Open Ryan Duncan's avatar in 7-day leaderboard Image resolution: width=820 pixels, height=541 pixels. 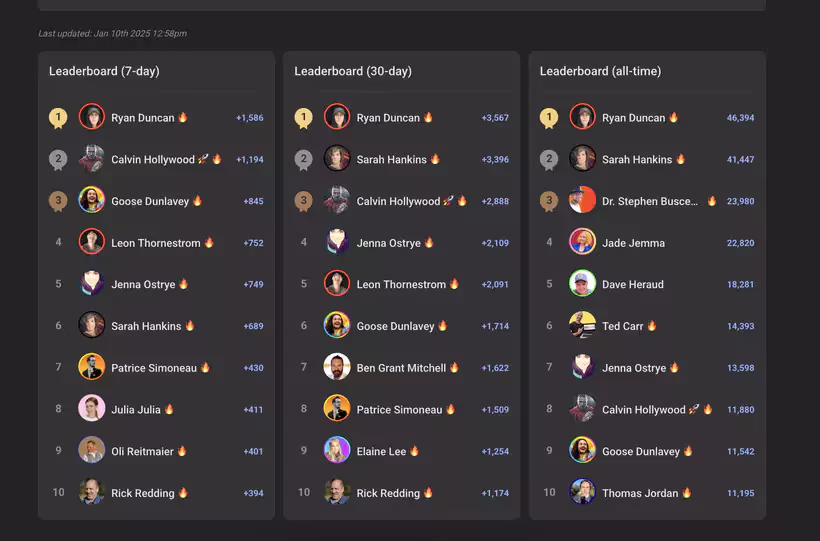92,117
